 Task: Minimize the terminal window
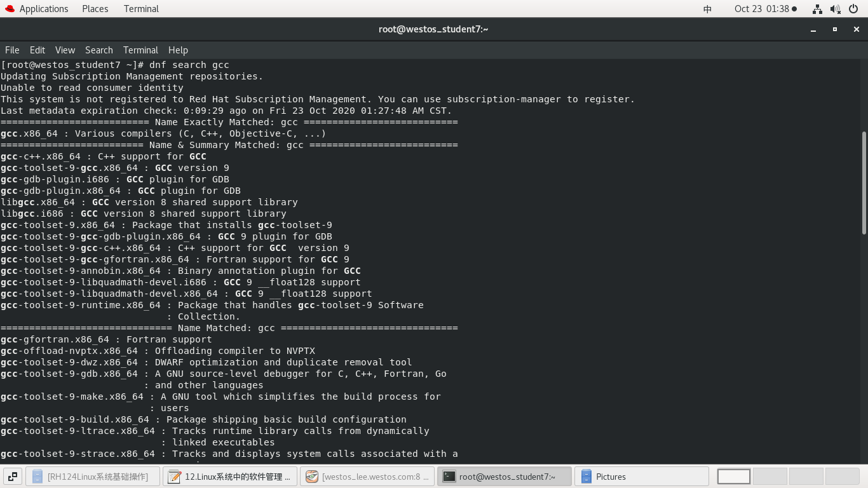pos(814,29)
